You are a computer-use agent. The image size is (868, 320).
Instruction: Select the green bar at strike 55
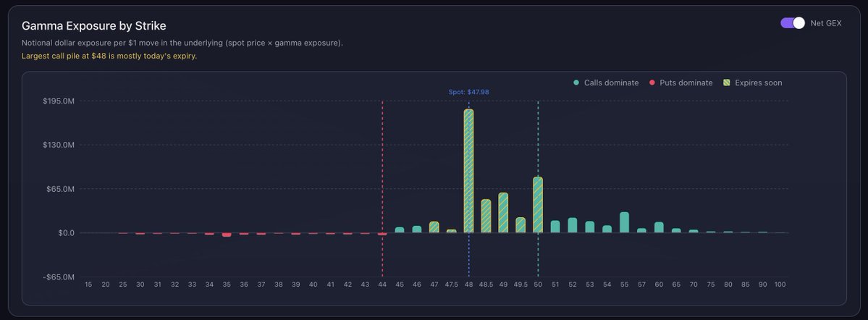(x=625, y=222)
